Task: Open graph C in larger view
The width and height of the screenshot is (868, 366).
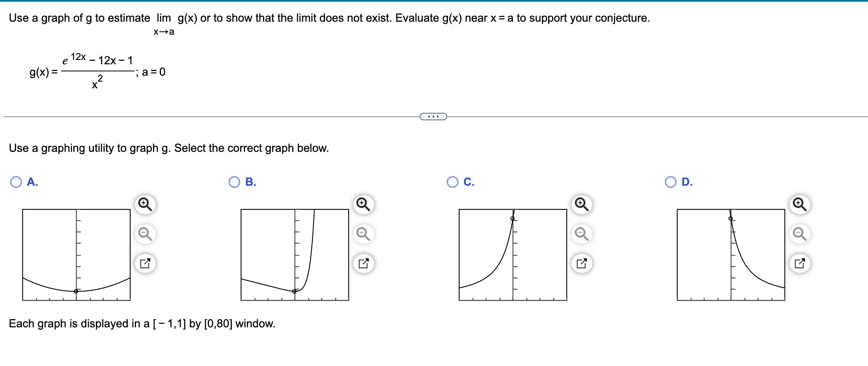Action: coord(581,263)
